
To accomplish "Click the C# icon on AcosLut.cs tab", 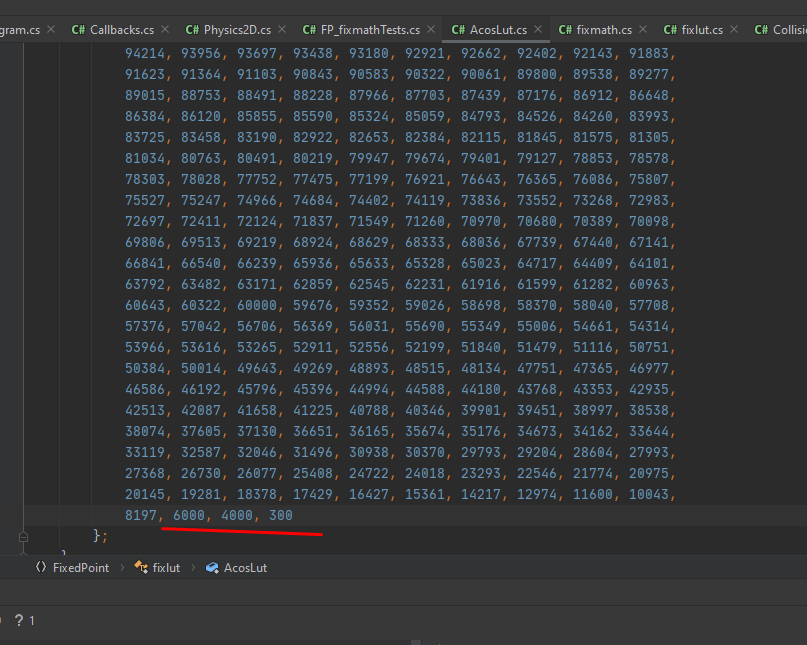I will click(x=458, y=30).
